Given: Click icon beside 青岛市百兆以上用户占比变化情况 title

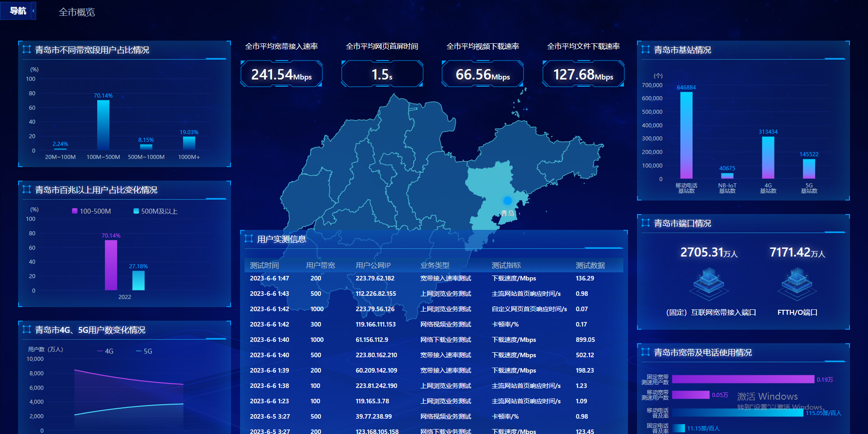Looking at the screenshot, I should click(x=27, y=190).
